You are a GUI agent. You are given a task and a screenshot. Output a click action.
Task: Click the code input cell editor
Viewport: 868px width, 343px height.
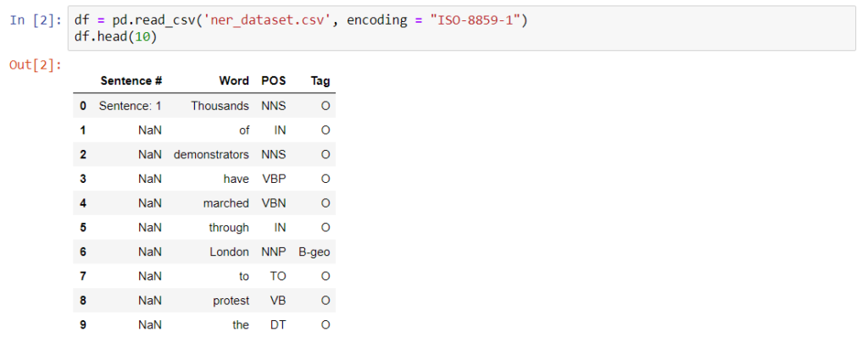point(461,28)
